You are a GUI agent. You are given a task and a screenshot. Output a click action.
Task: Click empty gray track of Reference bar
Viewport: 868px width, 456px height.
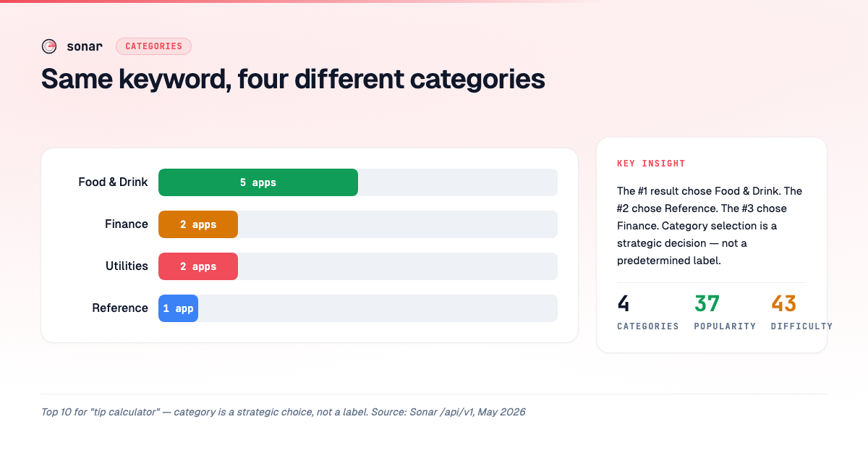coord(378,308)
